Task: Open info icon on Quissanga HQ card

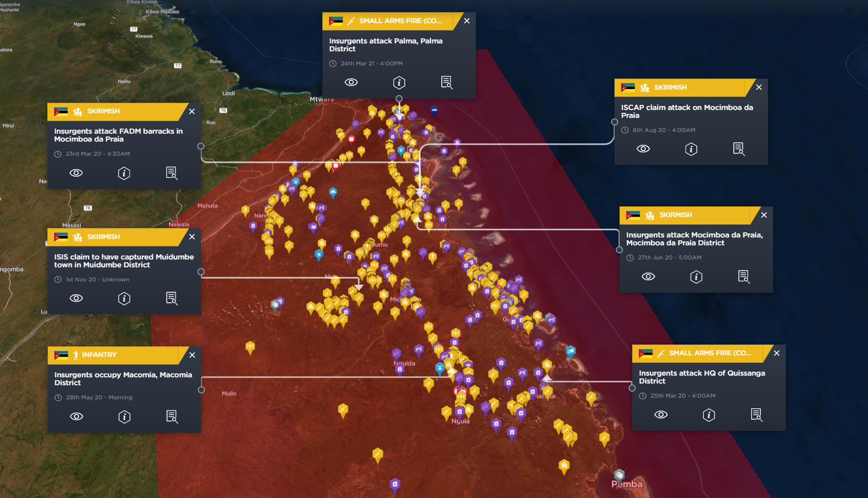Action: coord(709,415)
